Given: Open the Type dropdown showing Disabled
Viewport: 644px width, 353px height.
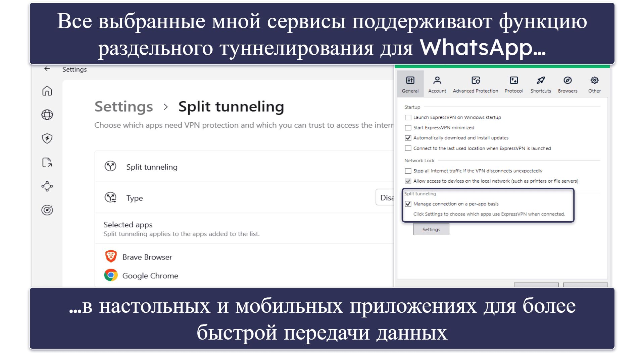Looking at the screenshot, I should [385, 198].
